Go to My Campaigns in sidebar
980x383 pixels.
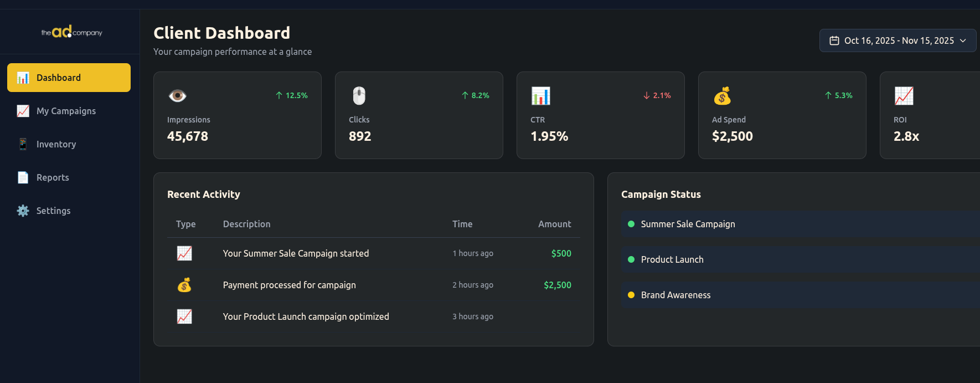(66, 111)
